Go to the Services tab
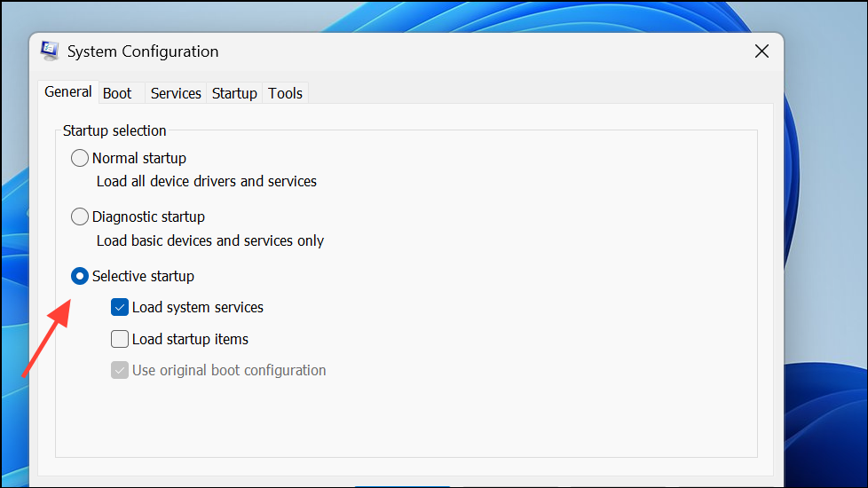The height and width of the screenshot is (488, 868). pyautogui.click(x=176, y=93)
